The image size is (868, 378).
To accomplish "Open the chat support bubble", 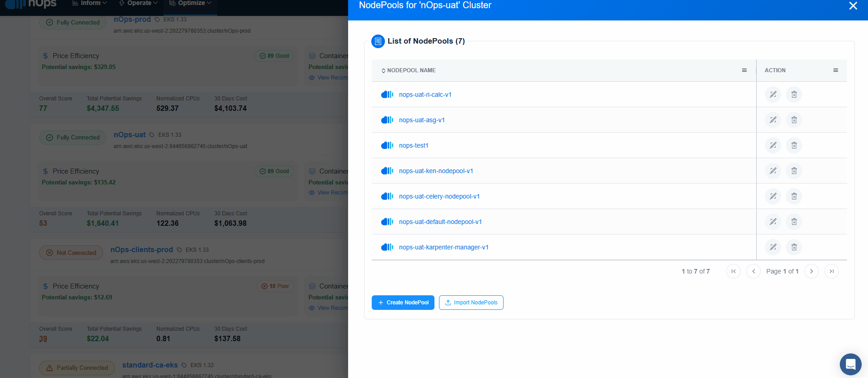I will pyautogui.click(x=851, y=364).
